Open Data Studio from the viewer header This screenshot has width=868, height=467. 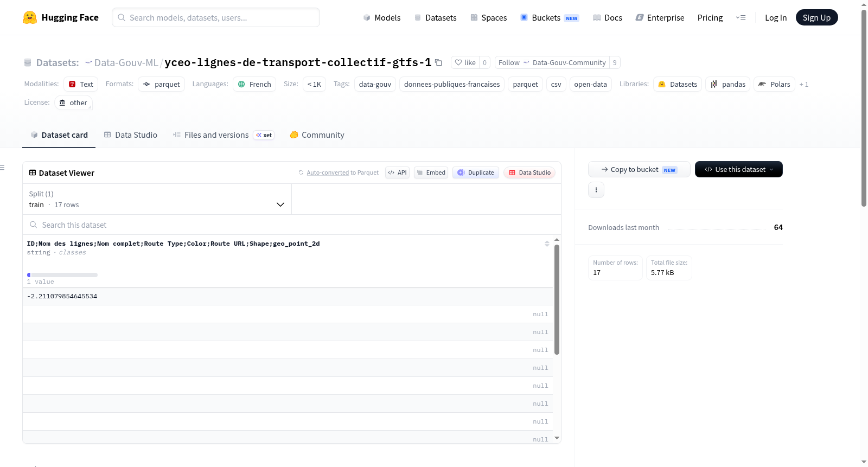tap(529, 172)
